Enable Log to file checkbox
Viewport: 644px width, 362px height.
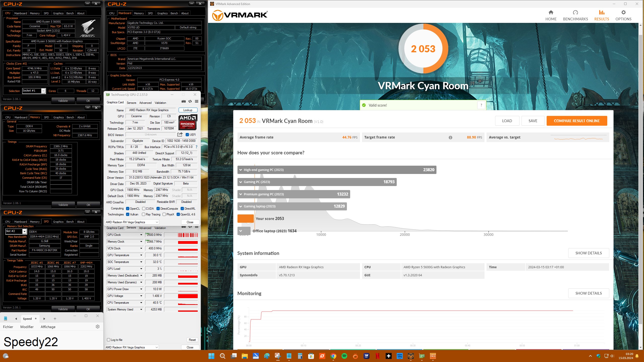tap(109, 340)
